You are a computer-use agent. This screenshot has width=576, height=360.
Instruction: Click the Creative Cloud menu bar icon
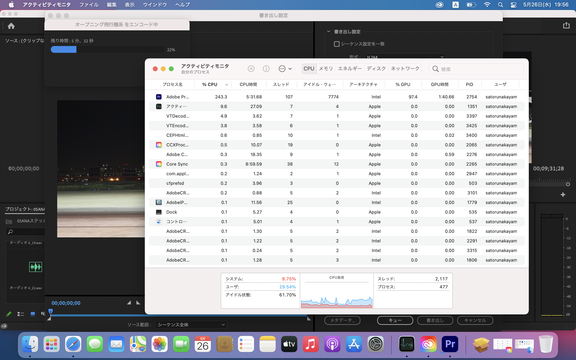pyautogui.click(x=439, y=5)
